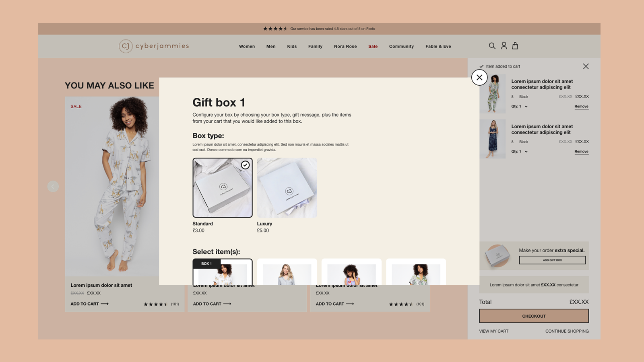The image size is (644, 362).
Task: Click the SALE label on the pajama product
Action: [x=76, y=106]
